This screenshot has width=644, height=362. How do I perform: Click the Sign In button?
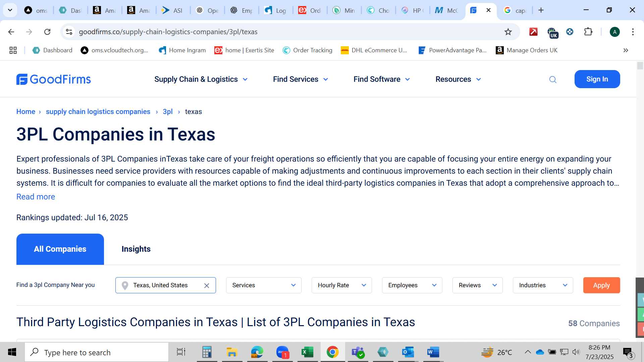[x=597, y=79]
